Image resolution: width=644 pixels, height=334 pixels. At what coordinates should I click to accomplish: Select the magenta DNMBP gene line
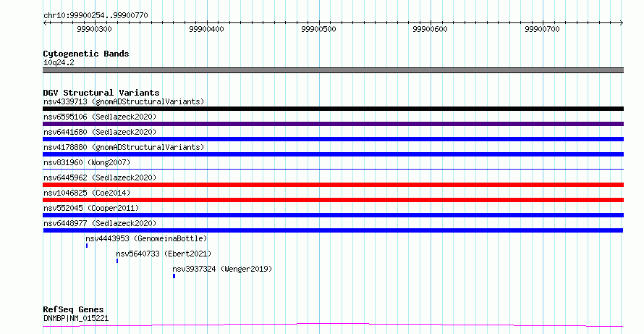pos(333,325)
